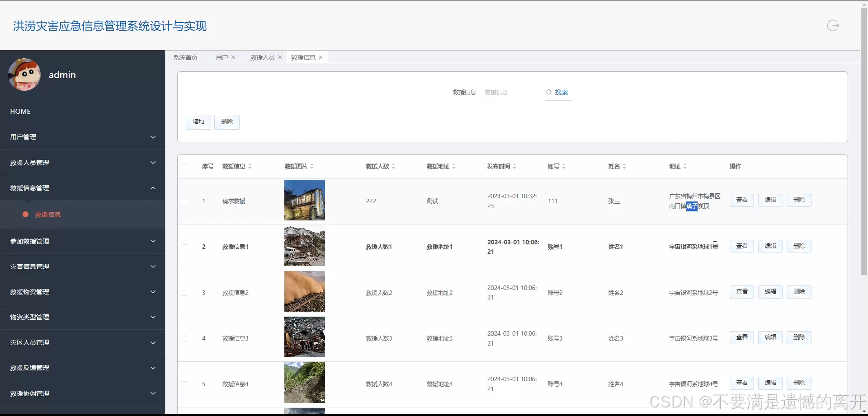Open the sandstorm thumbnail for 救援信息2

coord(304,292)
